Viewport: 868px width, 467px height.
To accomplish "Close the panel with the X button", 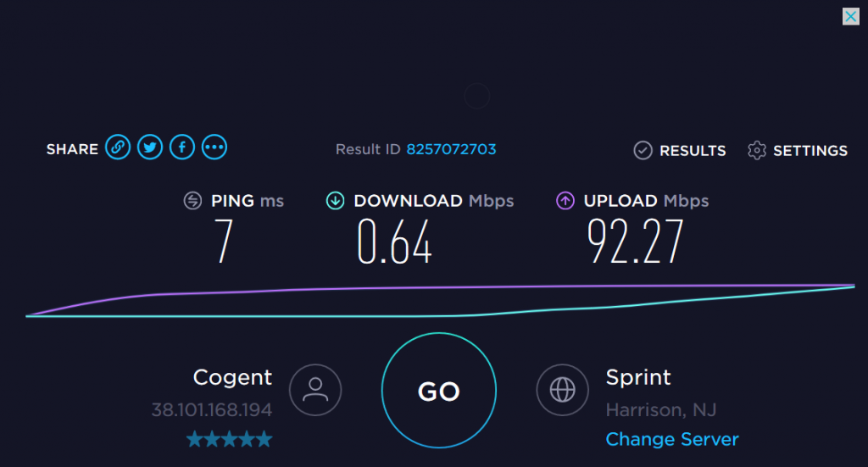I will tap(851, 17).
